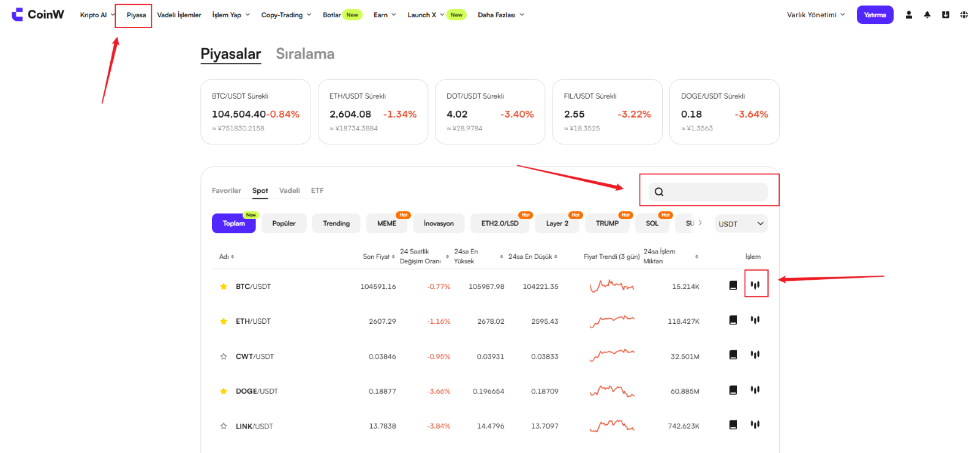Viewport: 980px width, 453px height.
Task: Click the market search input field
Action: click(x=709, y=192)
